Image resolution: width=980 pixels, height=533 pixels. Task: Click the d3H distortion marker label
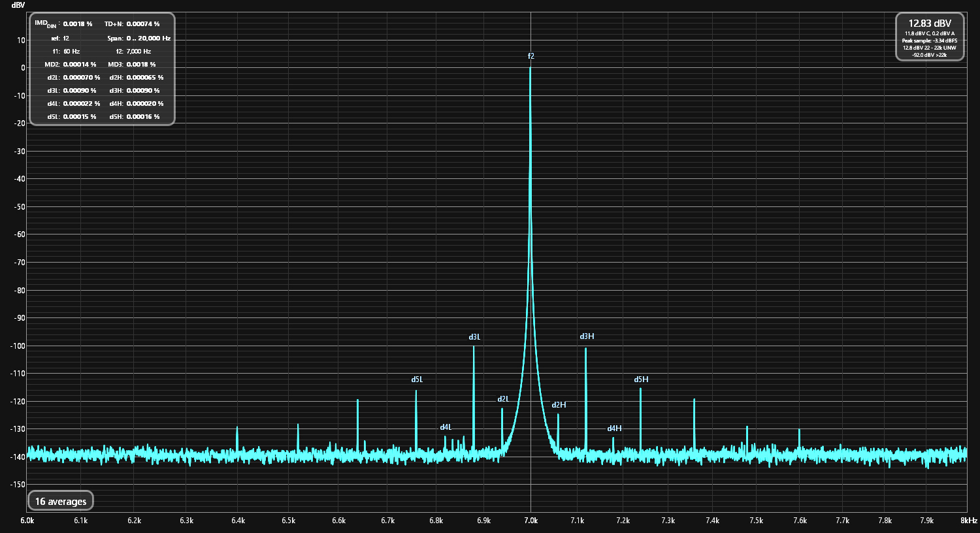587,336
